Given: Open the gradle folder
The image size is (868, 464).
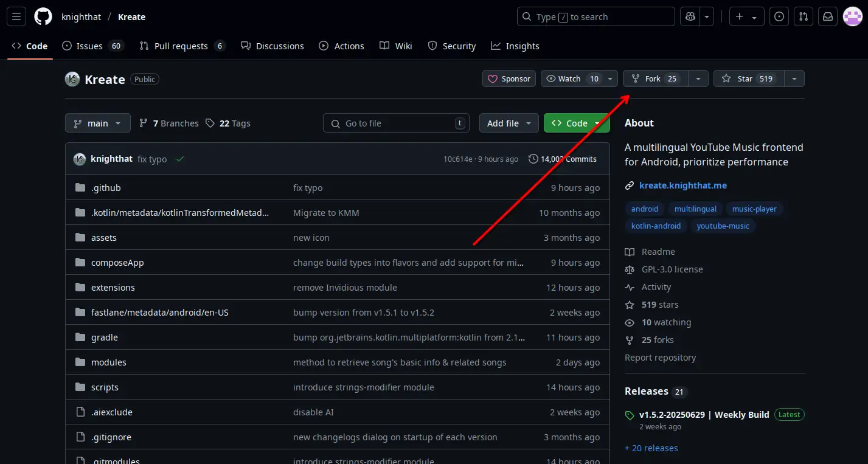Looking at the screenshot, I should 105,338.
